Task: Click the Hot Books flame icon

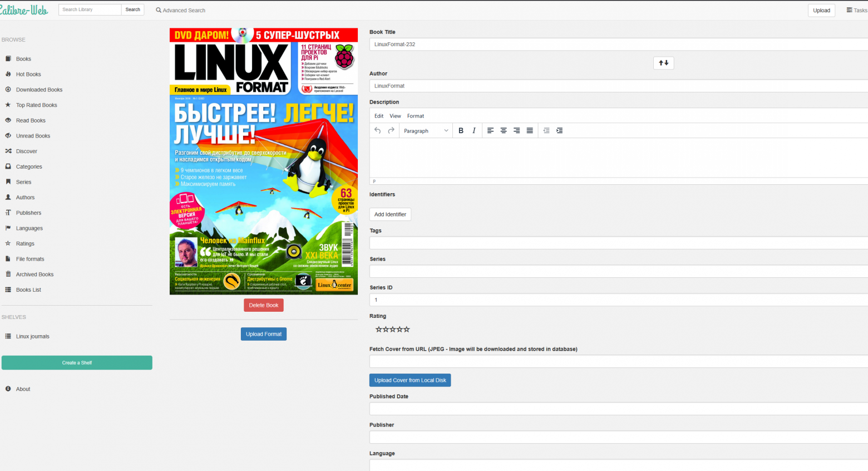Action: coord(8,74)
